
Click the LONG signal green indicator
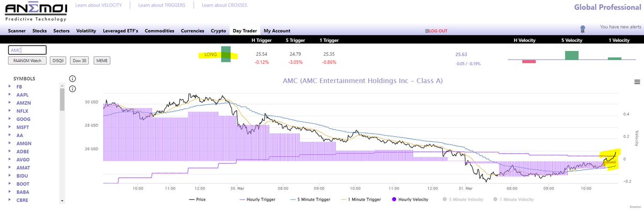226,54
